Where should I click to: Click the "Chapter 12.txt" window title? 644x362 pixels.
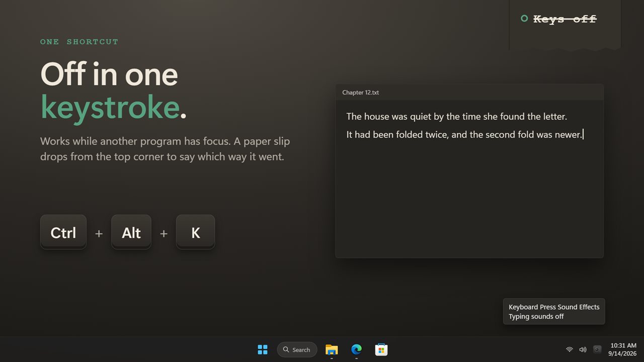coord(361,93)
